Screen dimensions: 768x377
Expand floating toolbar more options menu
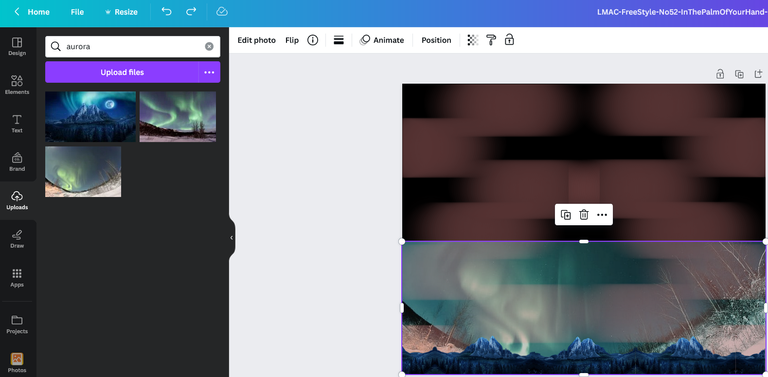point(602,214)
